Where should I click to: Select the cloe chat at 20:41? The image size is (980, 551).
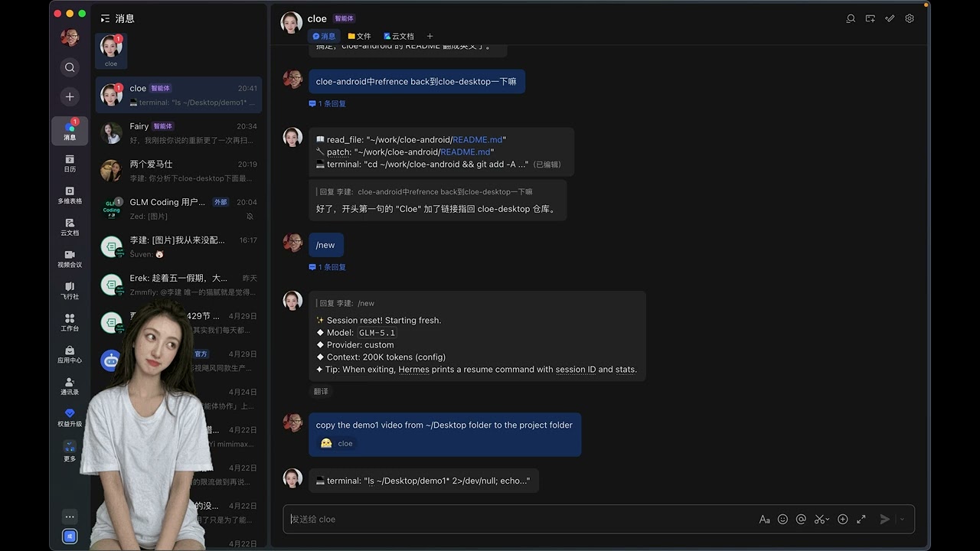178,95
